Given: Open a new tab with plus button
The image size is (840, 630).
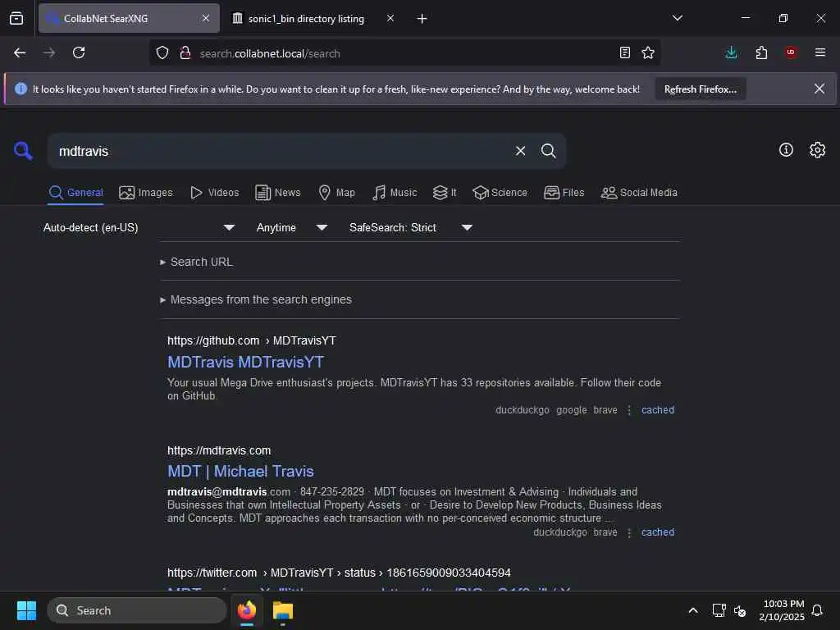Looking at the screenshot, I should coord(422,19).
